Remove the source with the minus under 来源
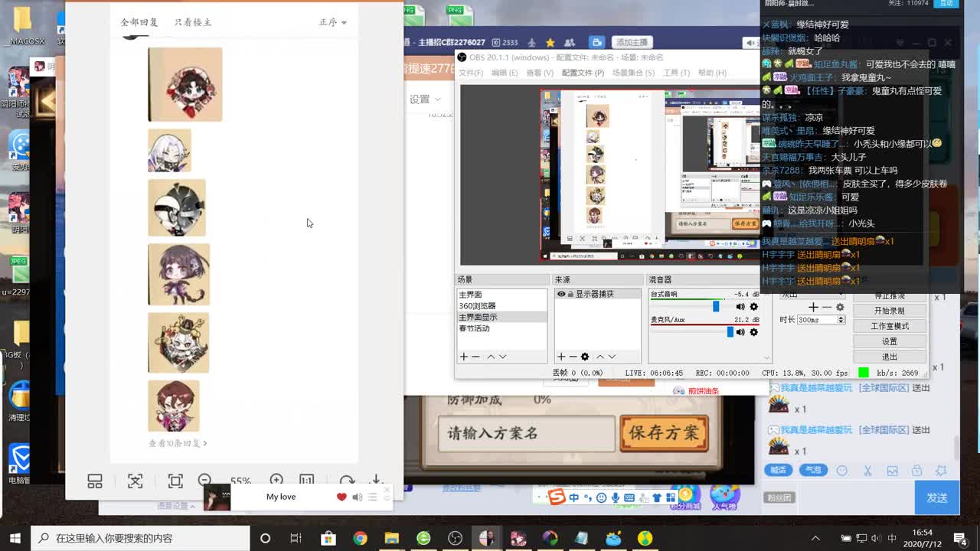 [573, 357]
